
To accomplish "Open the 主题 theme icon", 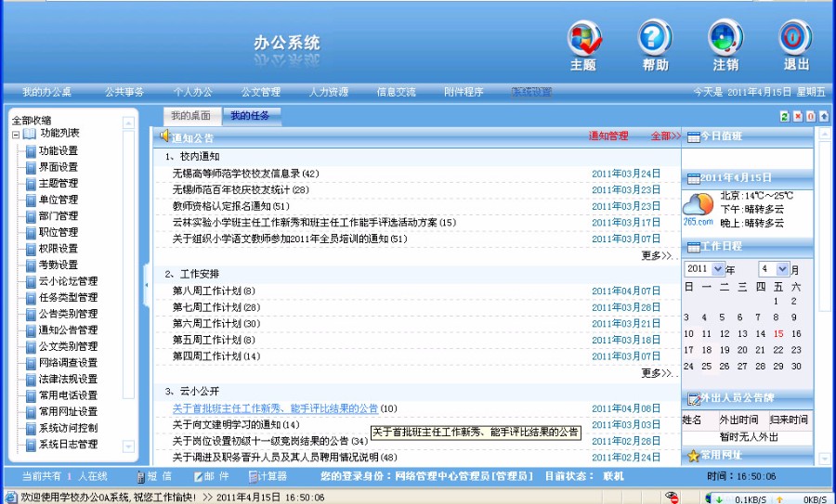I will point(584,38).
